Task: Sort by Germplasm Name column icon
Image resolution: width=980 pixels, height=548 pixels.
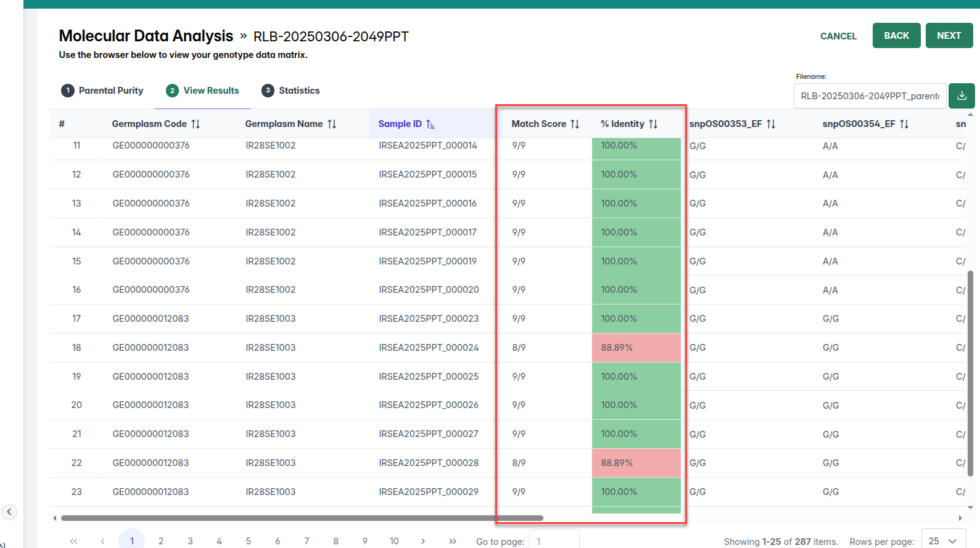Action: [332, 124]
